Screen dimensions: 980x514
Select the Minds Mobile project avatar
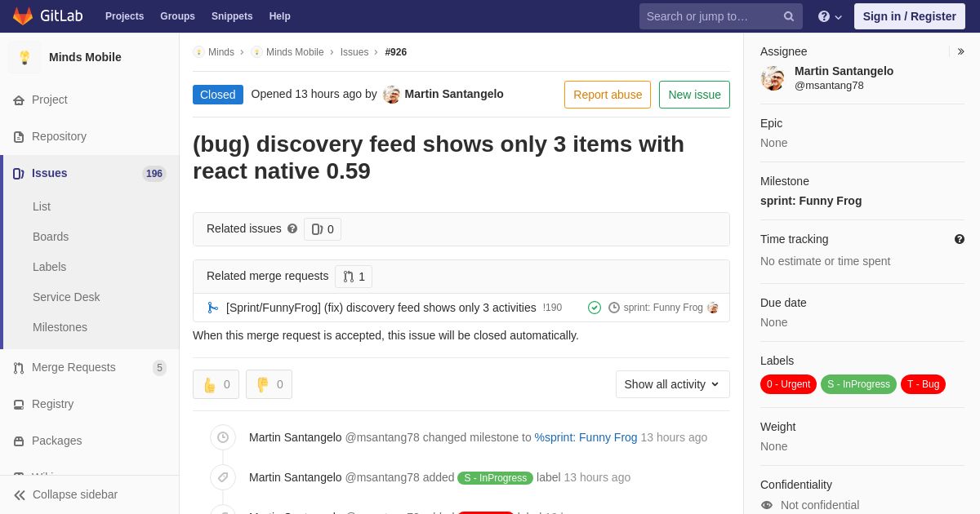pos(24,57)
